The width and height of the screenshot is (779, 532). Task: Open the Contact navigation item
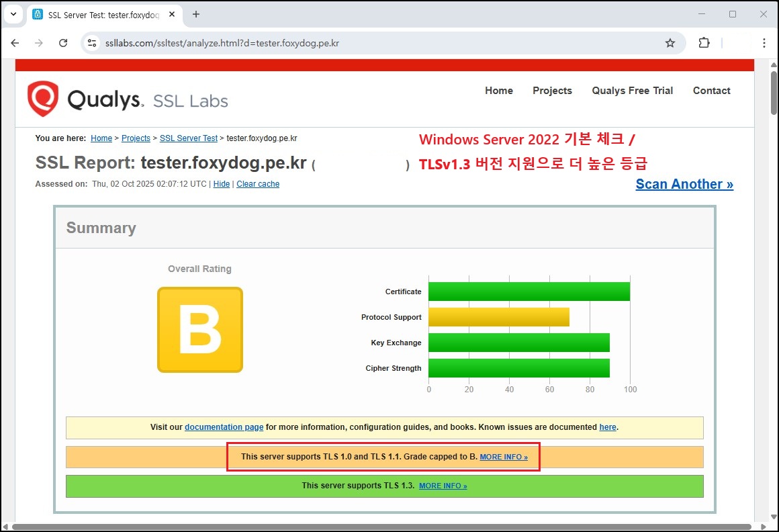(711, 91)
